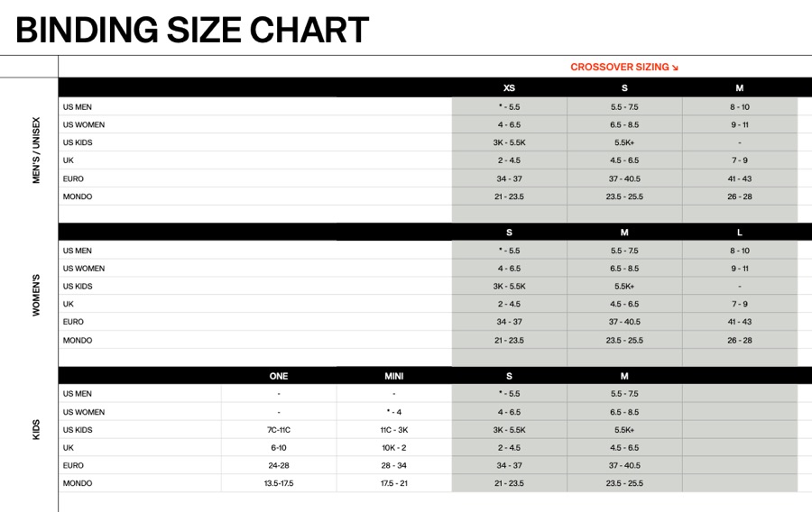Select the 13.5-17.5 Mondo cell
The image size is (812, 512).
click(279, 484)
